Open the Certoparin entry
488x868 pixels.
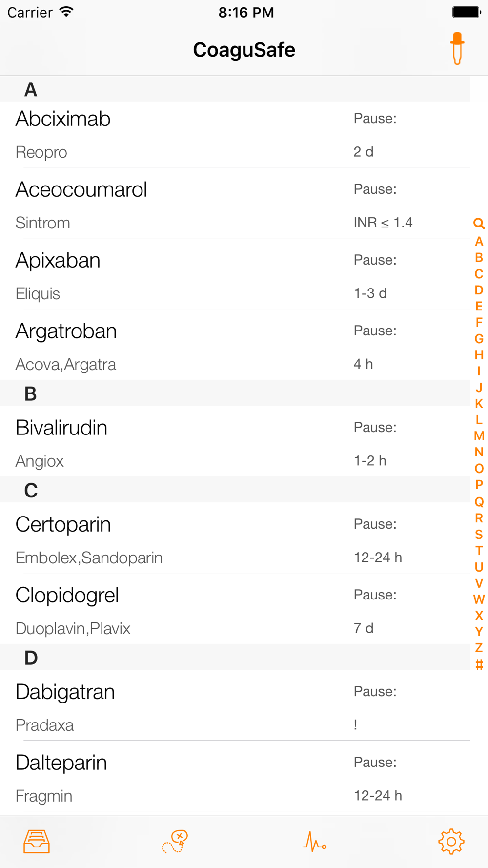(x=234, y=540)
